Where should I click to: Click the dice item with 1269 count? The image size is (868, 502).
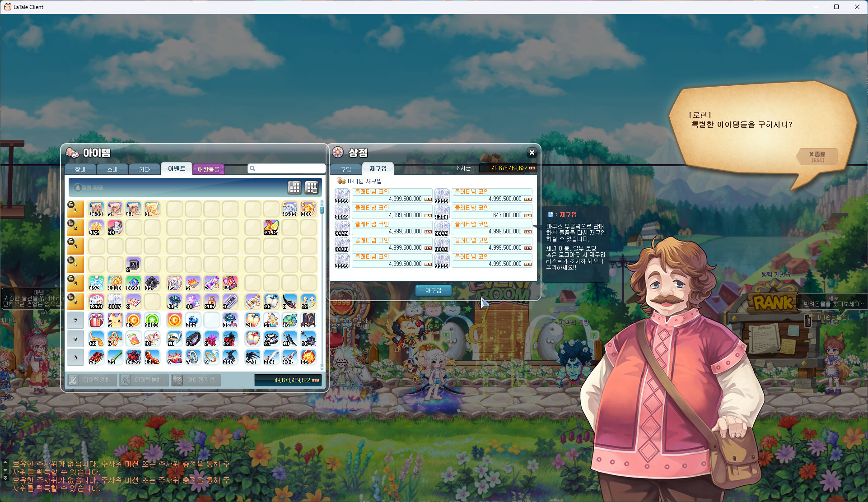tap(96, 302)
